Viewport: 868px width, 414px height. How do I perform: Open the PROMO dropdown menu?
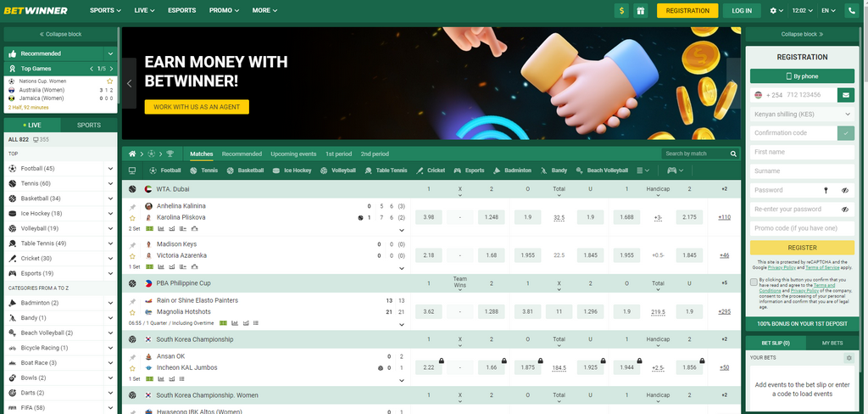pos(224,10)
